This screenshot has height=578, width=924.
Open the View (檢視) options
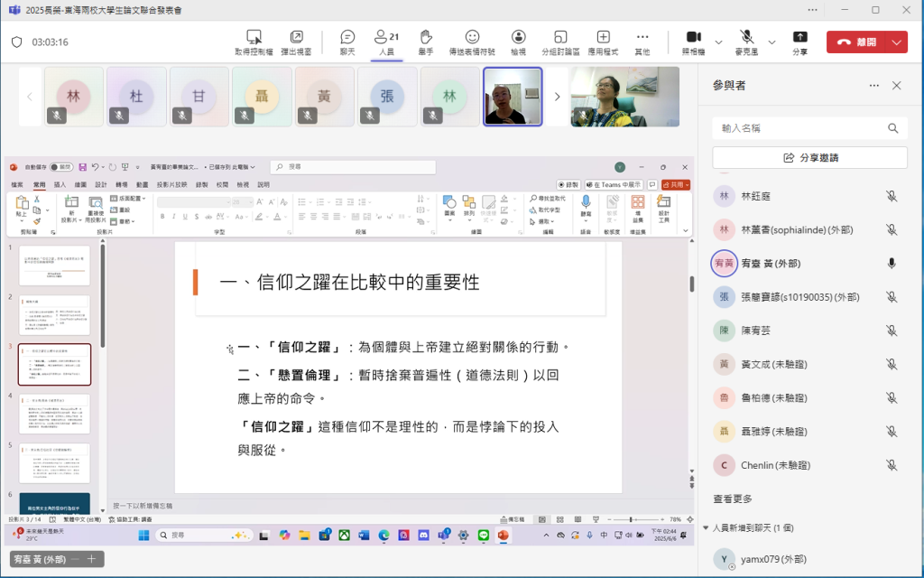(518, 42)
